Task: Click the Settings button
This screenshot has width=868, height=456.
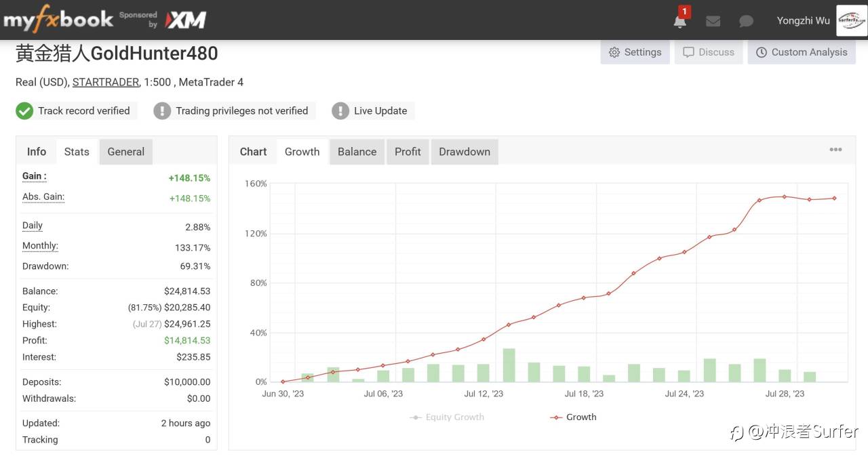Action: click(x=635, y=52)
